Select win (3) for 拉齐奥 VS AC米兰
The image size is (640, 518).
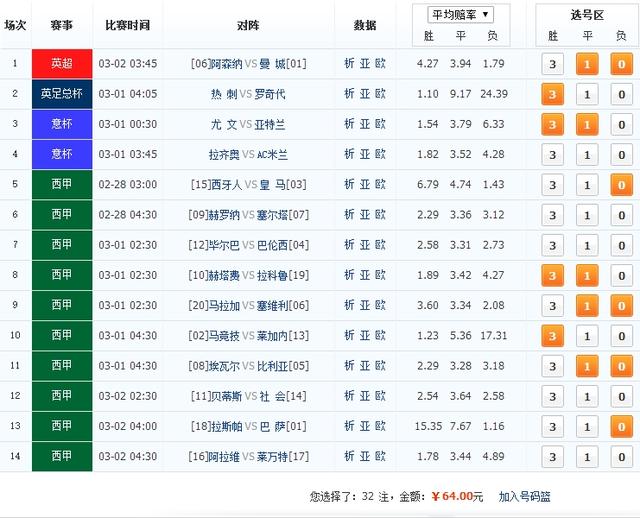(x=552, y=155)
